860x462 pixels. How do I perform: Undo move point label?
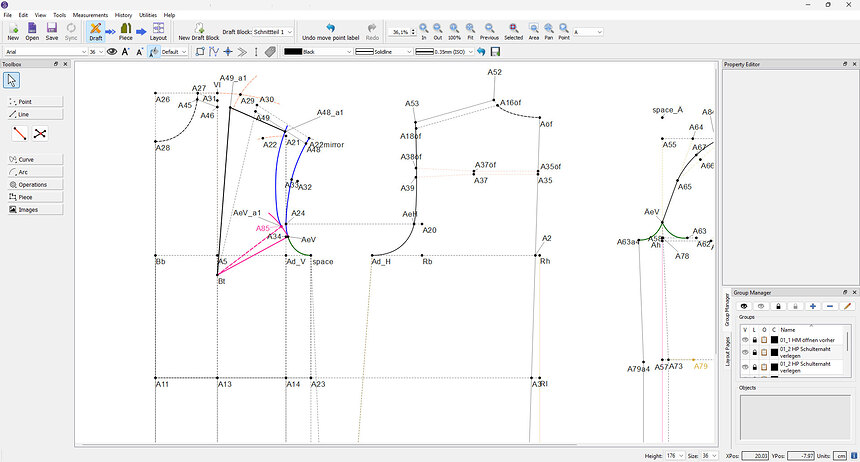tap(330, 31)
